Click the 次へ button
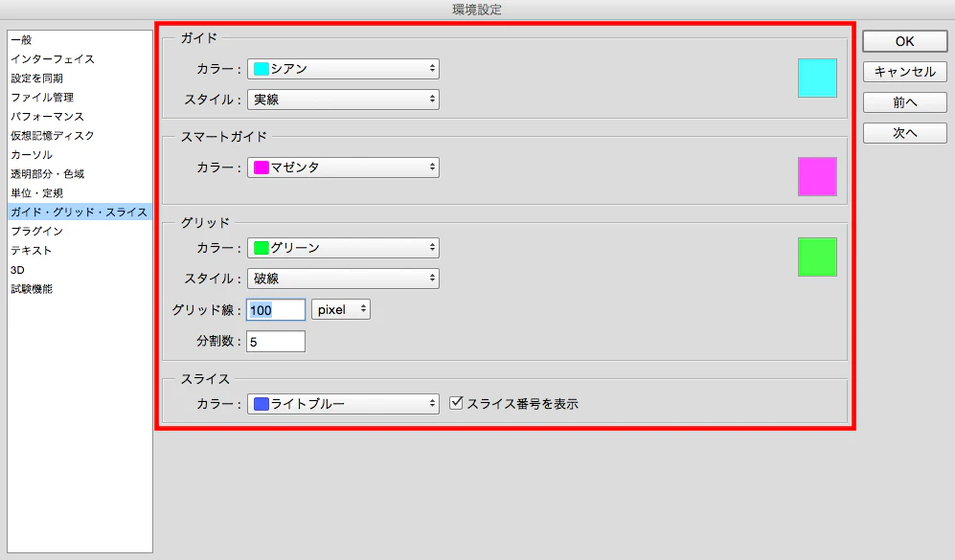Screen dimensions: 955x560 [904, 133]
